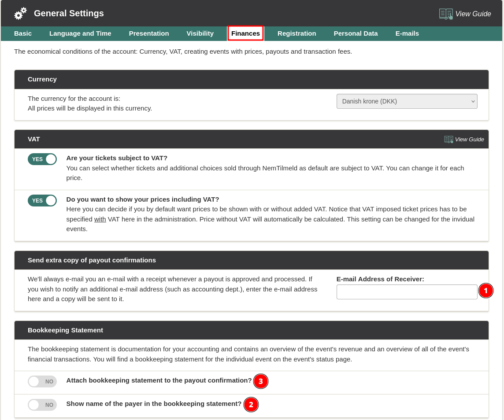Click the View Guide link in VAT header
Image resolution: width=504 pixels, height=420 pixels.
point(469,140)
